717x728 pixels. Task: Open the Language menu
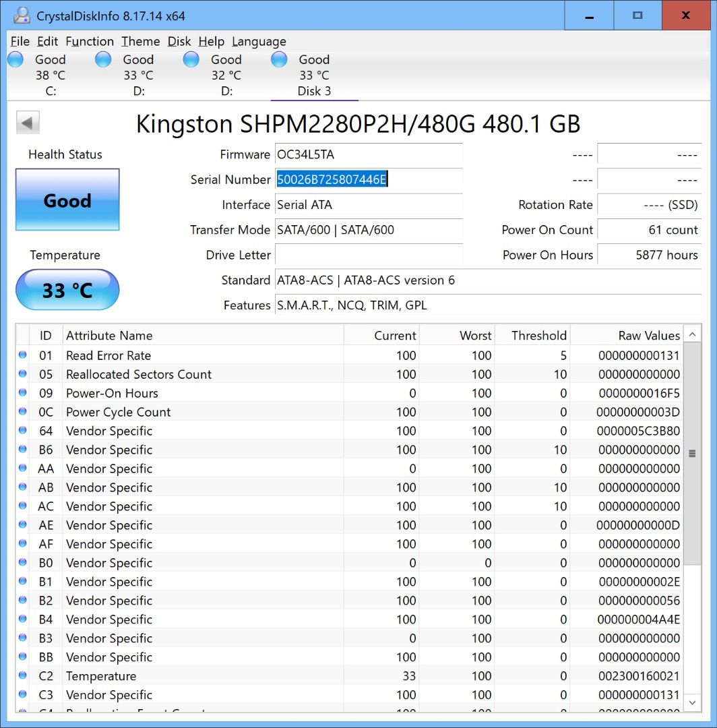[259, 41]
